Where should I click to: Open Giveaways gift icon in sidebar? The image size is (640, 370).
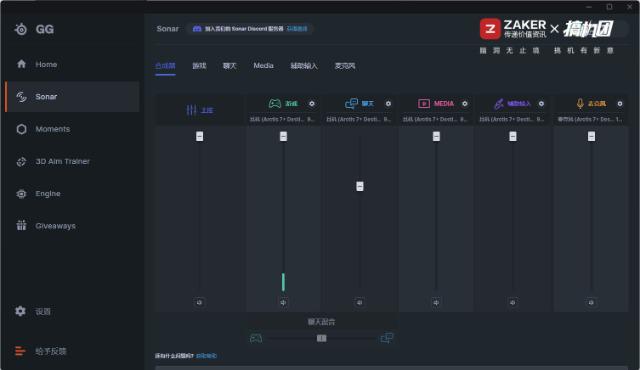(22, 226)
